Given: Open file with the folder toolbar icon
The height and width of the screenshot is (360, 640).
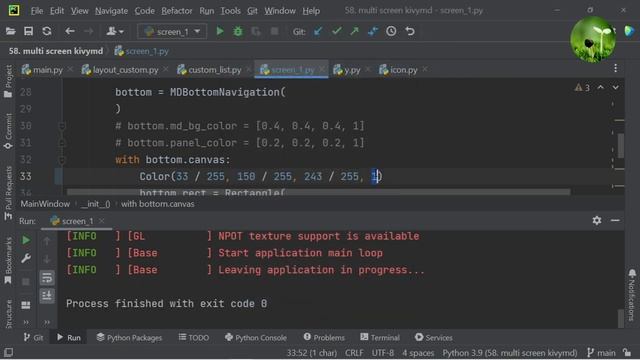Looking at the screenshot, I should tap(10, 31).
